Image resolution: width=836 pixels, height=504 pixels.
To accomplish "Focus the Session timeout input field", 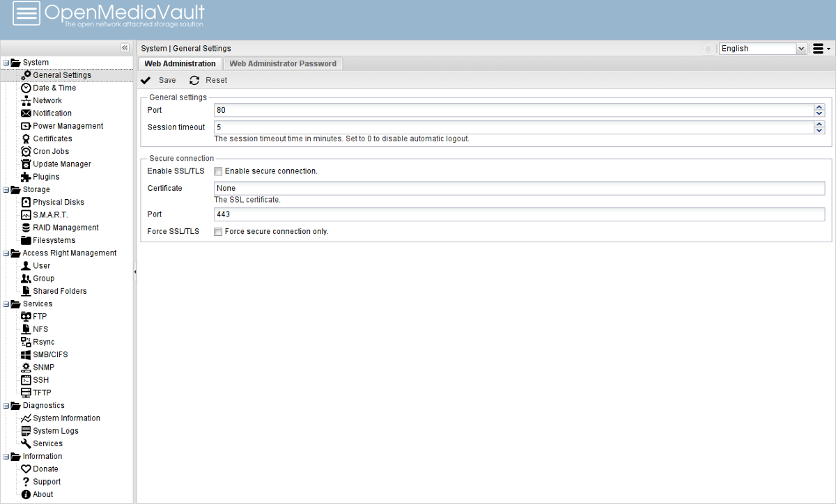I will [513, 127].
